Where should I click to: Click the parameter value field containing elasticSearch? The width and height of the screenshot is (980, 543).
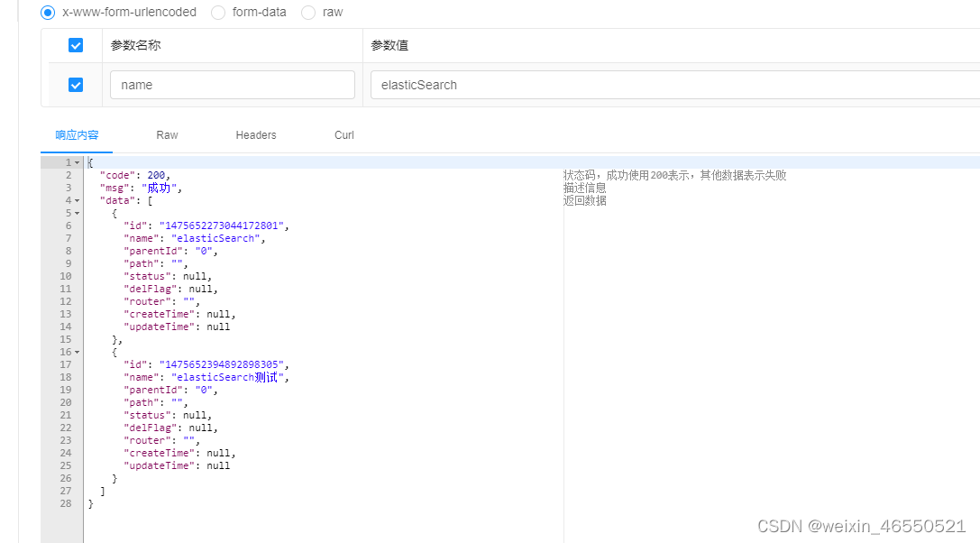(x=675, y=85)
